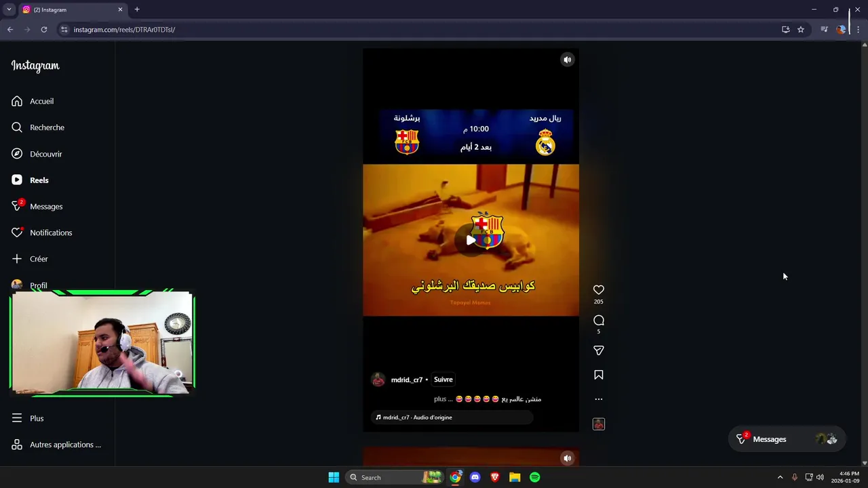
Task: Show hidden system tray icons
Action: click(x=780, y=477)
